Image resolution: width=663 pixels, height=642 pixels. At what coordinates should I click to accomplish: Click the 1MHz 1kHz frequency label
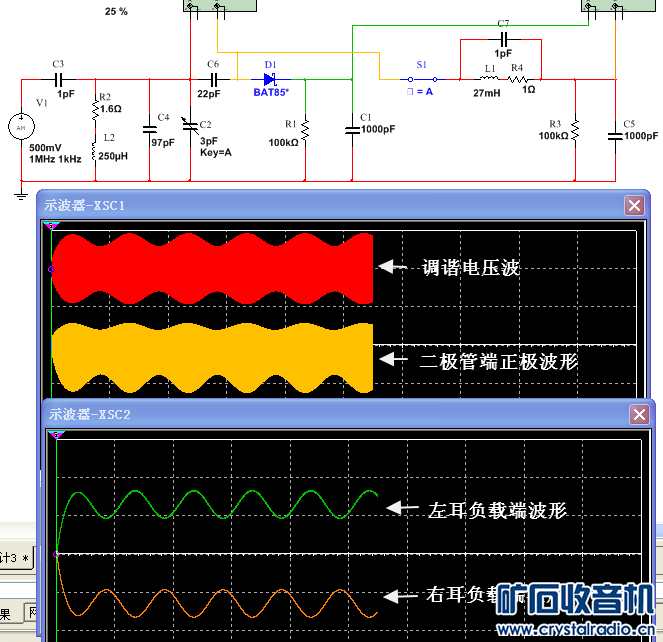tap(55, 159)
